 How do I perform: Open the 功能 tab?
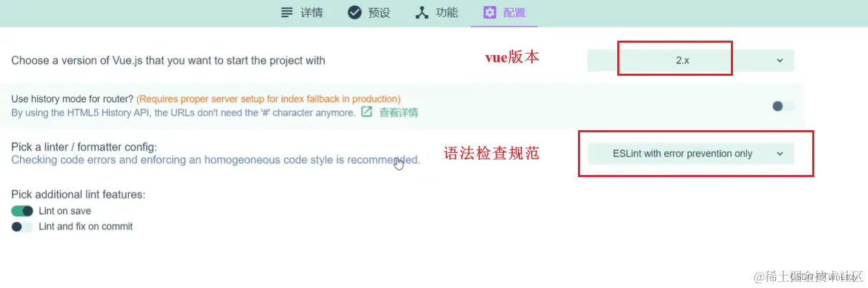436,12
